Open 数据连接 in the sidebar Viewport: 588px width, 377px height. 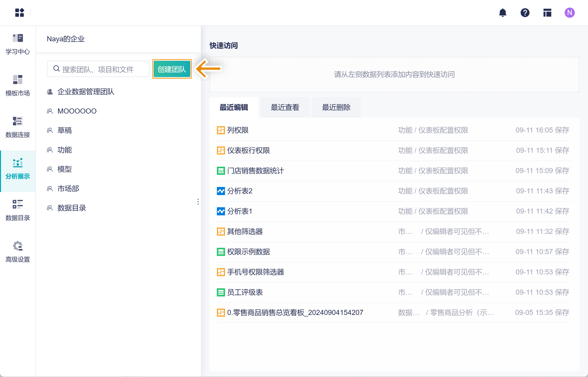coord(18,127)
